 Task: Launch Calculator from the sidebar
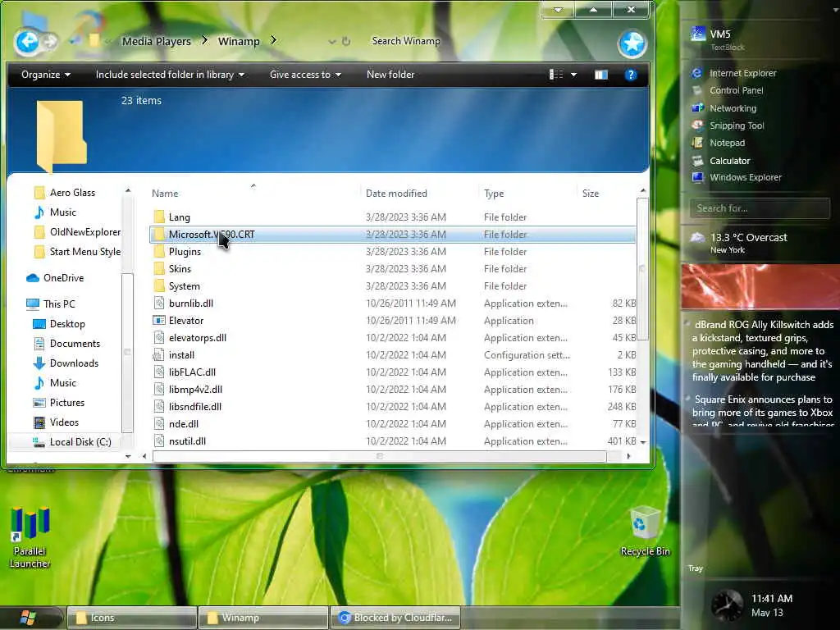coord(729,161)
